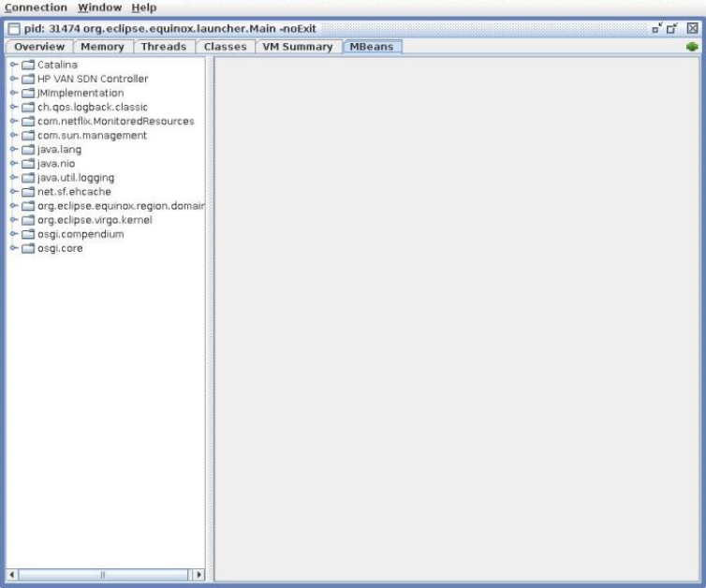Click the org.eclipse.equinox.region.domain folder icon
This screenshot has height=588, width=706.
tap(28, 206)
